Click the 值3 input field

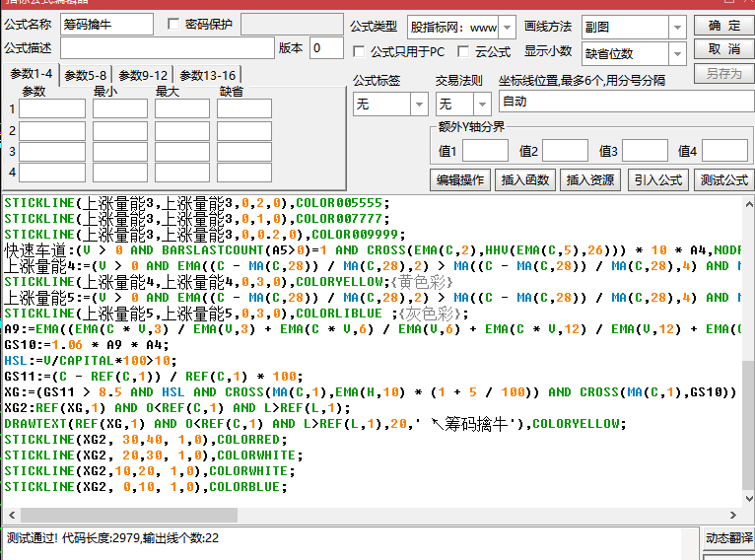point(646,151)
